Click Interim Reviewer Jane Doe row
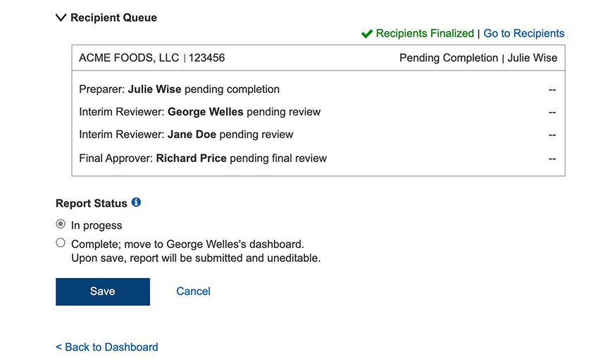Viewport: 610px width, 364px height. click(x=186, y=134)
